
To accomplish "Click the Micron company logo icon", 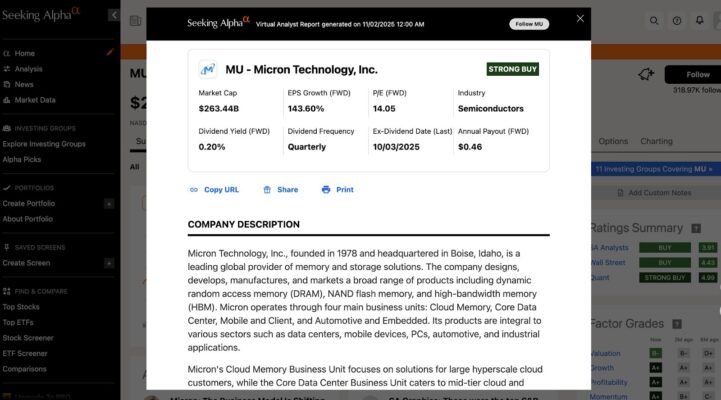I will 208,69.
